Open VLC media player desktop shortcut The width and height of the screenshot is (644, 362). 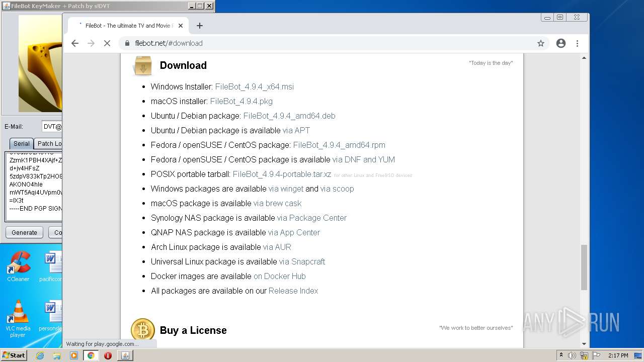point(18,319)
